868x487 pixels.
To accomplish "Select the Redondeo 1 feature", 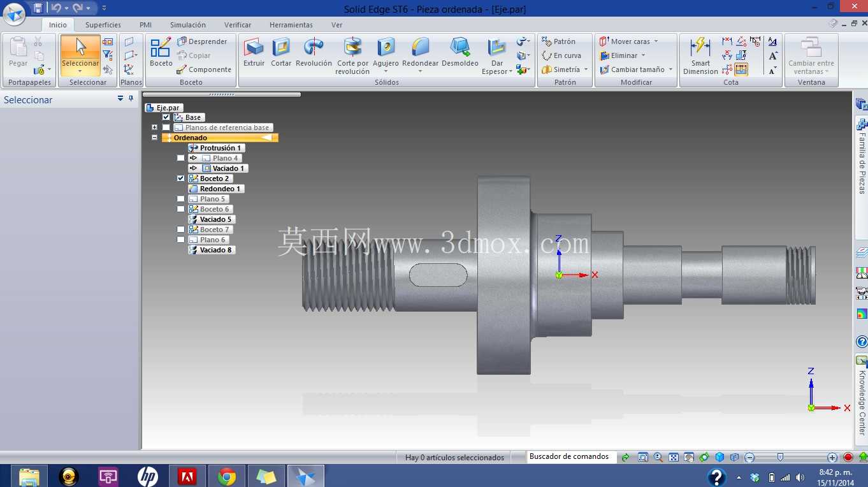I will [216, 189].
